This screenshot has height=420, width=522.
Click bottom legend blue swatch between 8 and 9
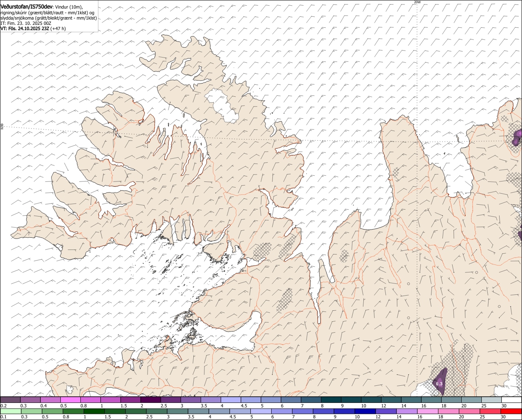pos(324,411)
